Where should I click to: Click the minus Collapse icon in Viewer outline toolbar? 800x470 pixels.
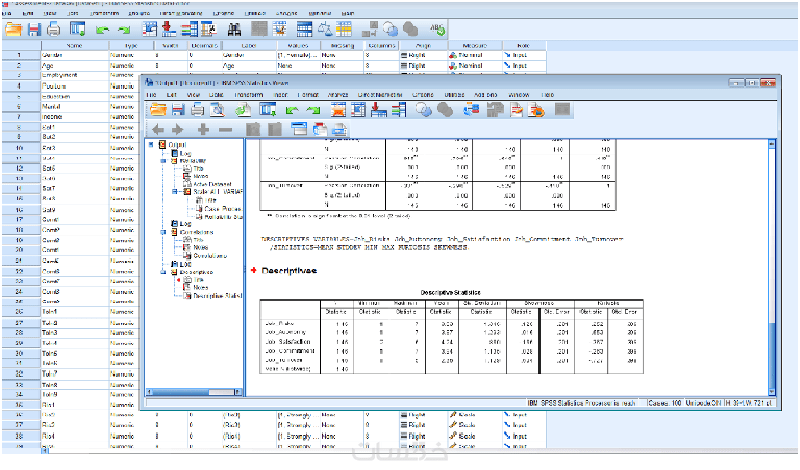225,129
